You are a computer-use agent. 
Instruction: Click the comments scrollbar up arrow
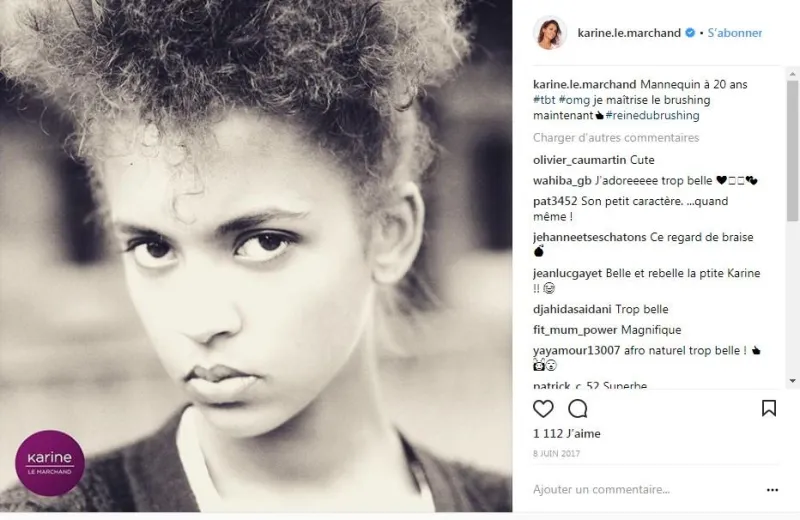click(792, 75)
